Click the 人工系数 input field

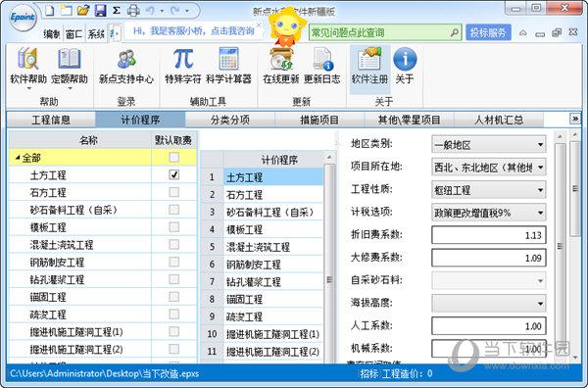489,325
